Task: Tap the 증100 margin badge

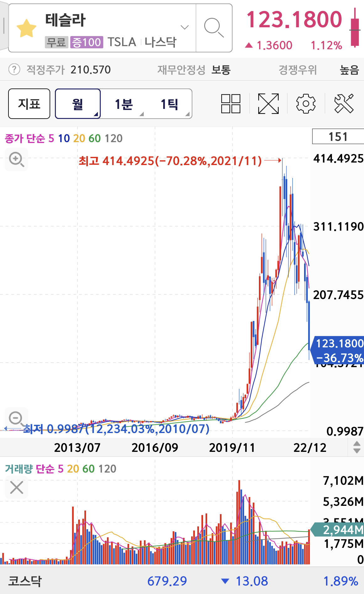Action: click(87, 42)
